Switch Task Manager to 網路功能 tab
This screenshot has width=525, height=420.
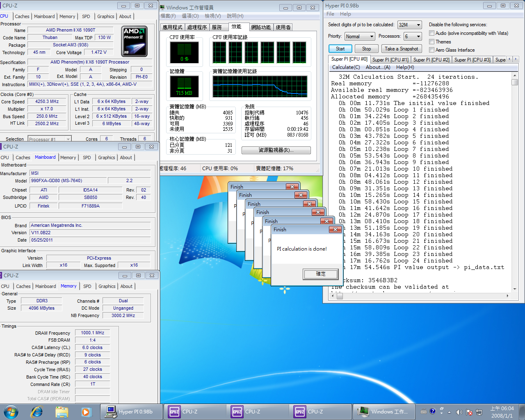261,27
